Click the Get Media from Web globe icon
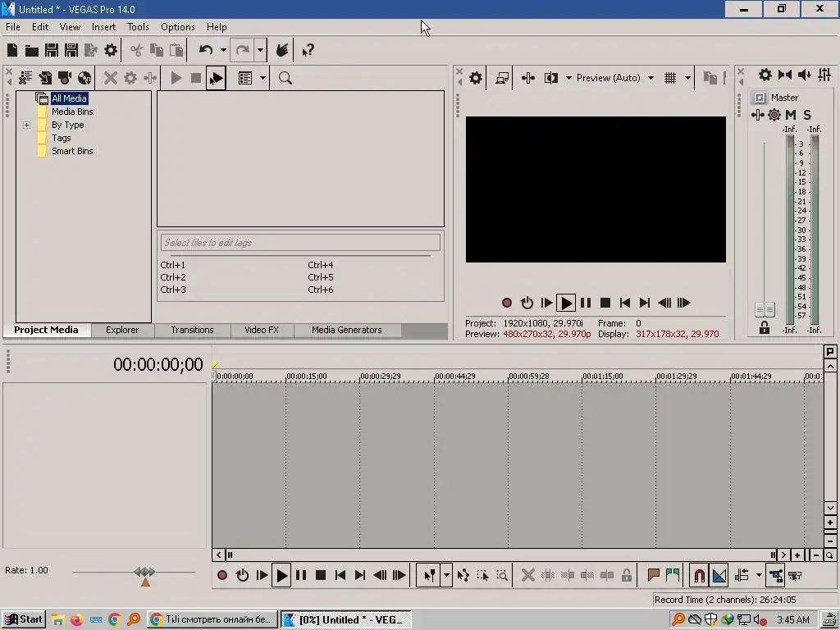Screen dimensions: 840x630 tap(84, 78)
